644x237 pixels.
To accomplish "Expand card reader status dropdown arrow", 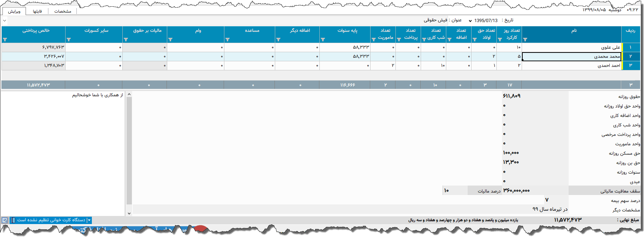I will [89, 220].
